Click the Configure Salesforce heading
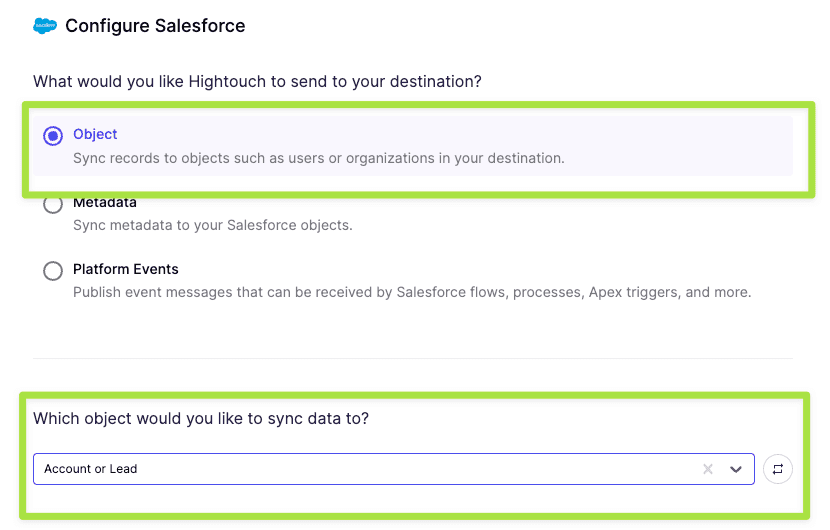The width and height of the screenshot is (830, 530). click(x=155, y=26)
